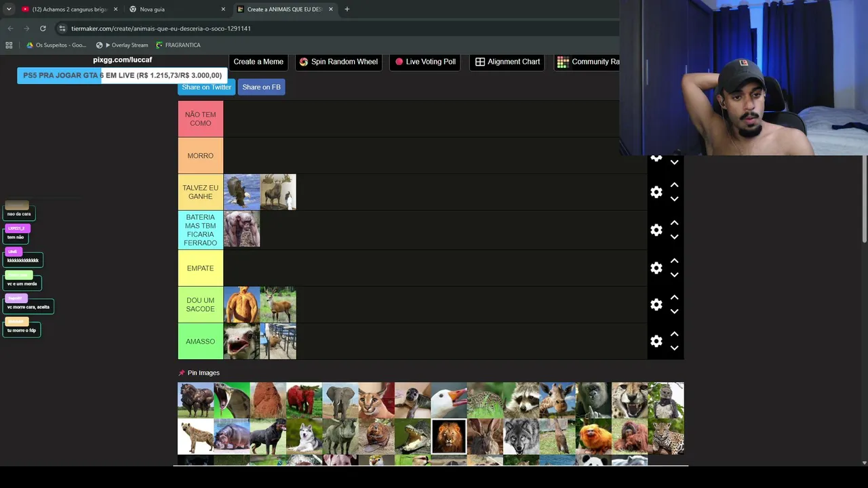The height and width of the screenshot is (488, 868).
Task: Select the TALVEZ EU GANHE tier label
Action: pos(201,192)
